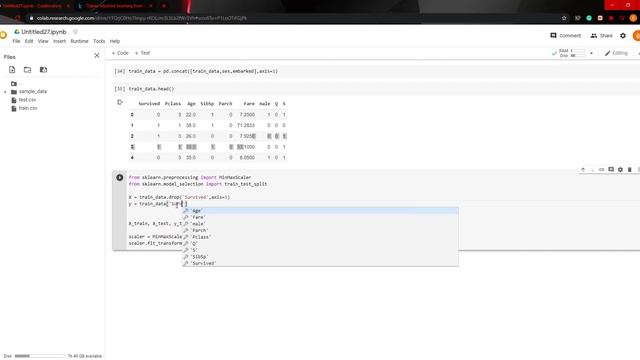Open the View menu
Image resolution: width=640 pixels, height=360 pixels.
(x=43, y=41)
